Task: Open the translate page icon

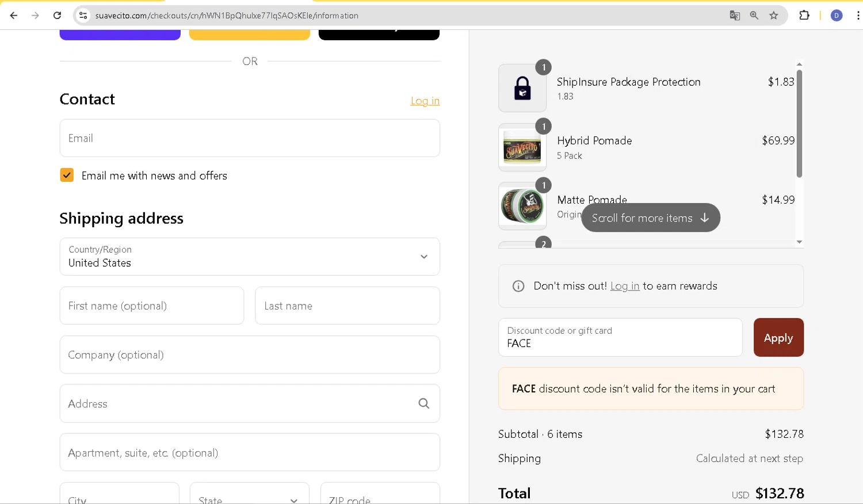Action: click(x=735, y=16)
